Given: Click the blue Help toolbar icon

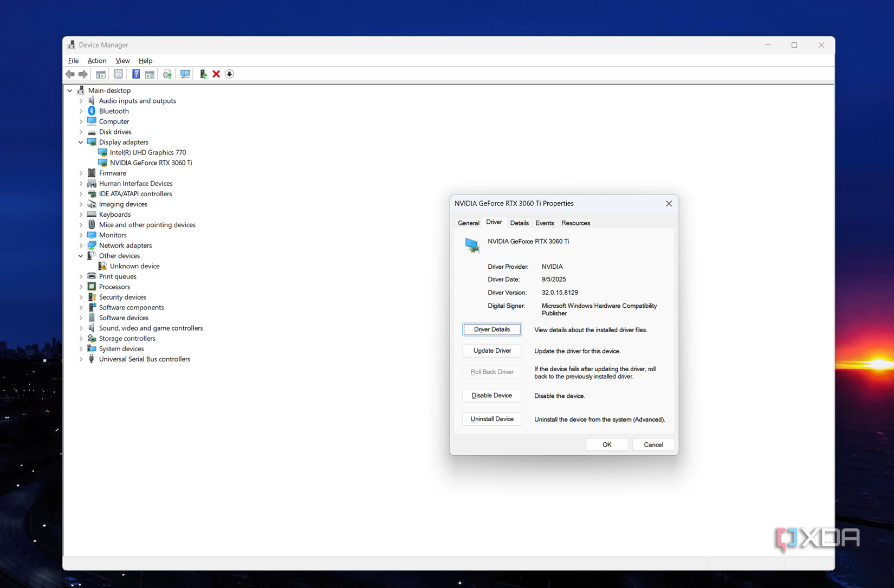Looking at the screenshot, I should (x=136, y=74).
